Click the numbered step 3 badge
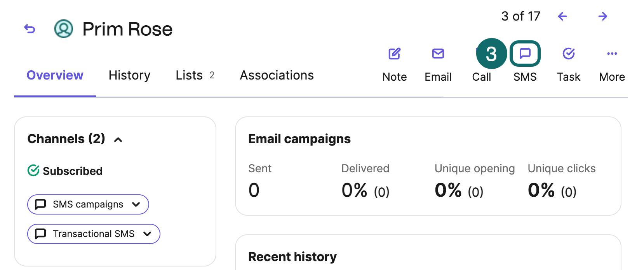 click(x=491, y=54)
